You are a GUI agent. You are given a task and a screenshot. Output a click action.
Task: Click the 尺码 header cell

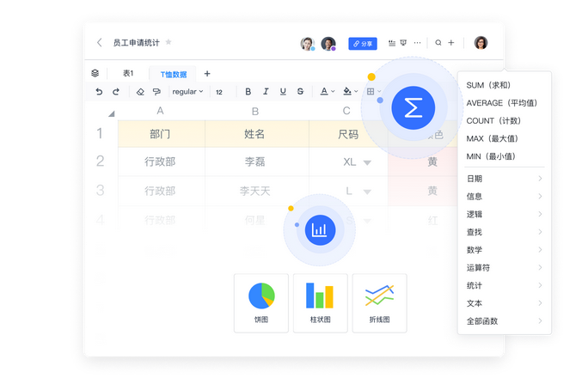(348, 134)
